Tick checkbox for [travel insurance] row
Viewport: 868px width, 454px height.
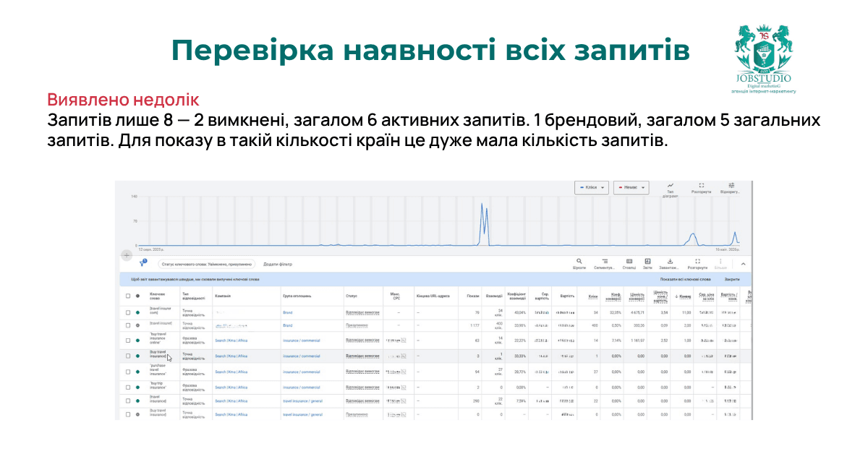(128, 399)
